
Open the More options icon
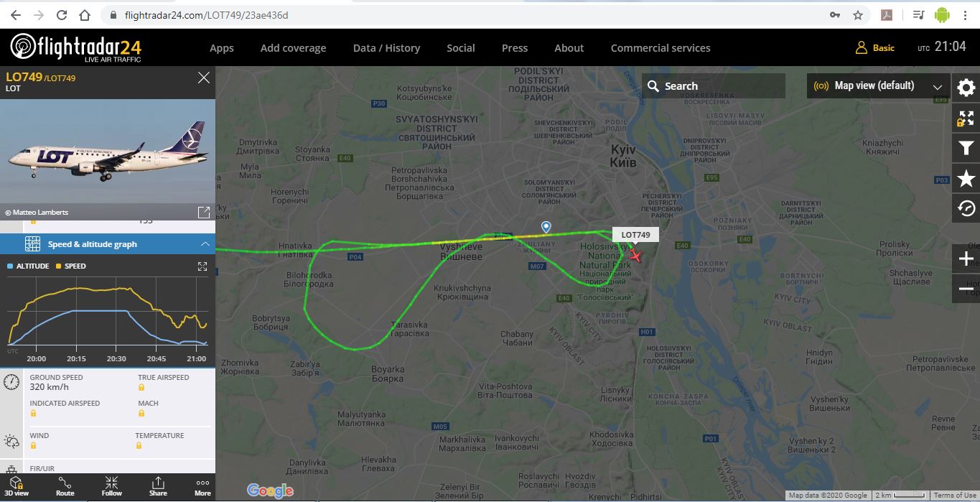click(202, 486)
